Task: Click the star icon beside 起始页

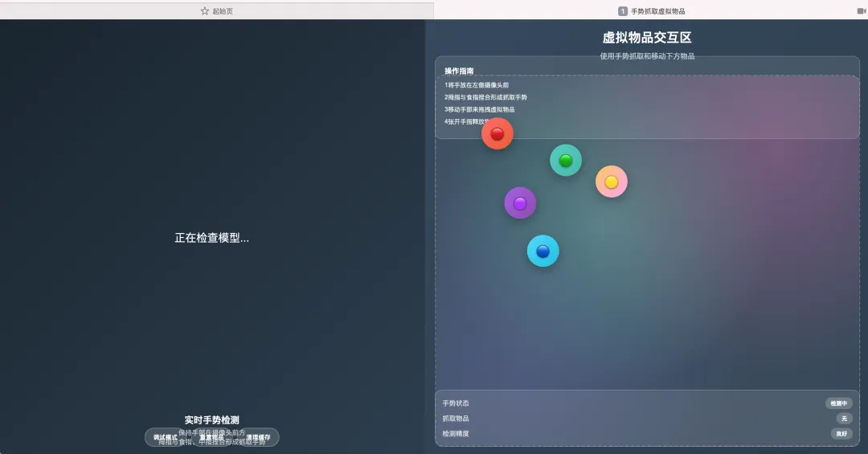Action: pyautogui.click(x=205, y=11)
